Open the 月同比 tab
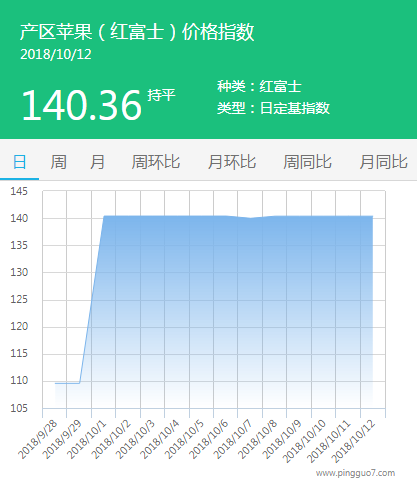The image size is (417, 485). pyautogui.click(x=383, y=162)
